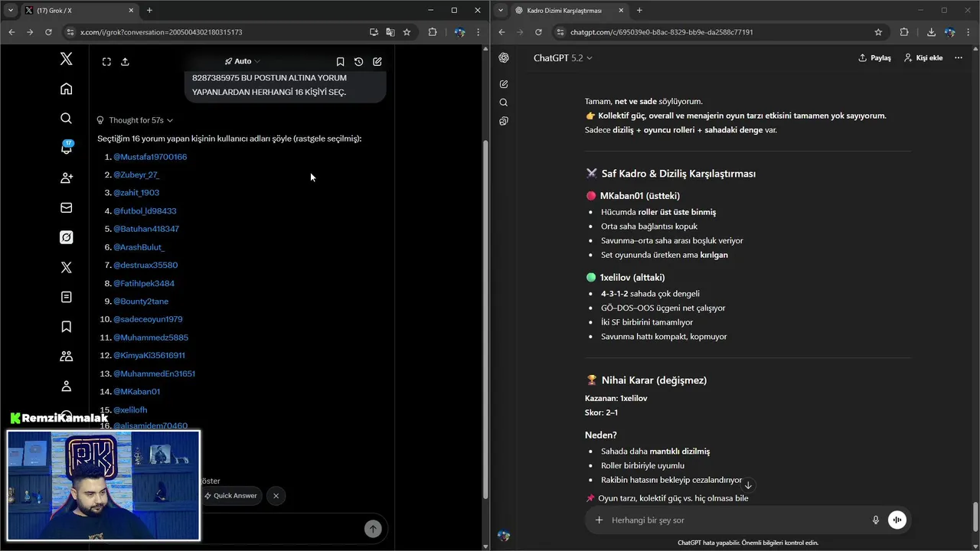Click x.com address bar

click(214, 32)
